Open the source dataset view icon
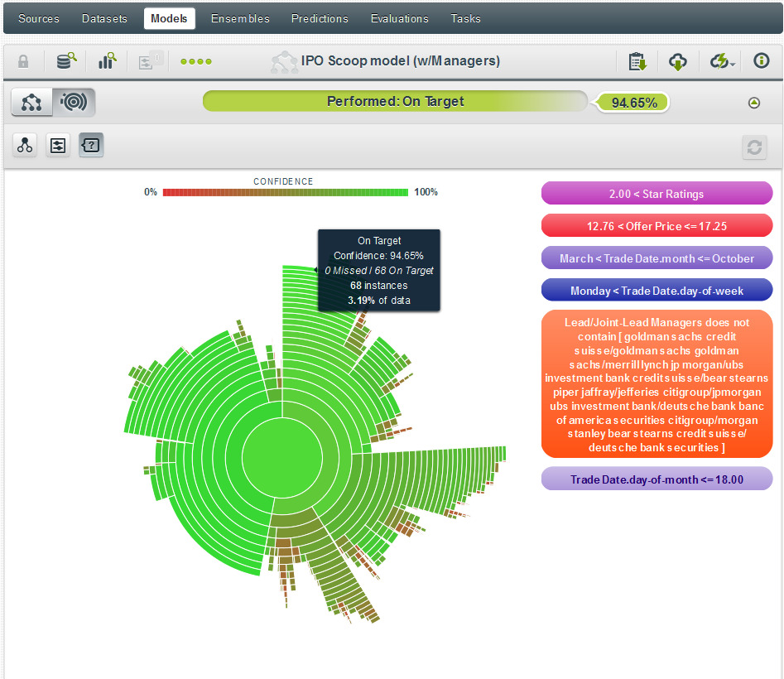The height and width of the screenshot is (679, 784). [x=65, y=61]
